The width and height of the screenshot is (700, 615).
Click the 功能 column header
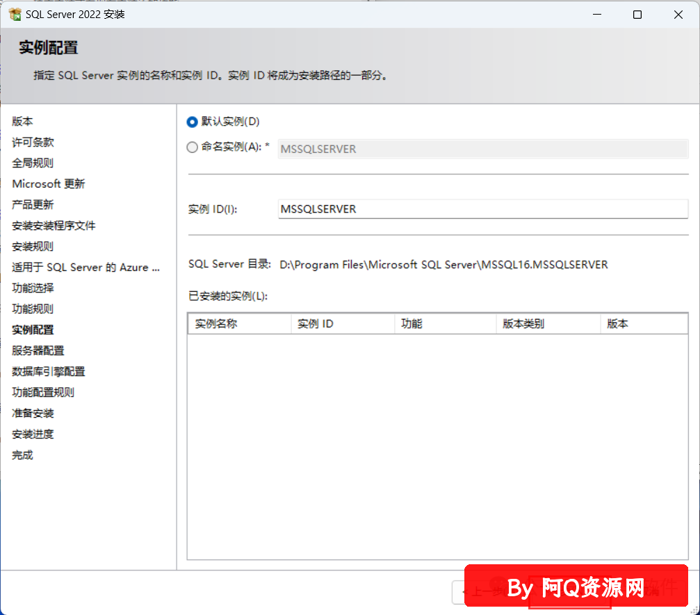click(x=446, y=324)
